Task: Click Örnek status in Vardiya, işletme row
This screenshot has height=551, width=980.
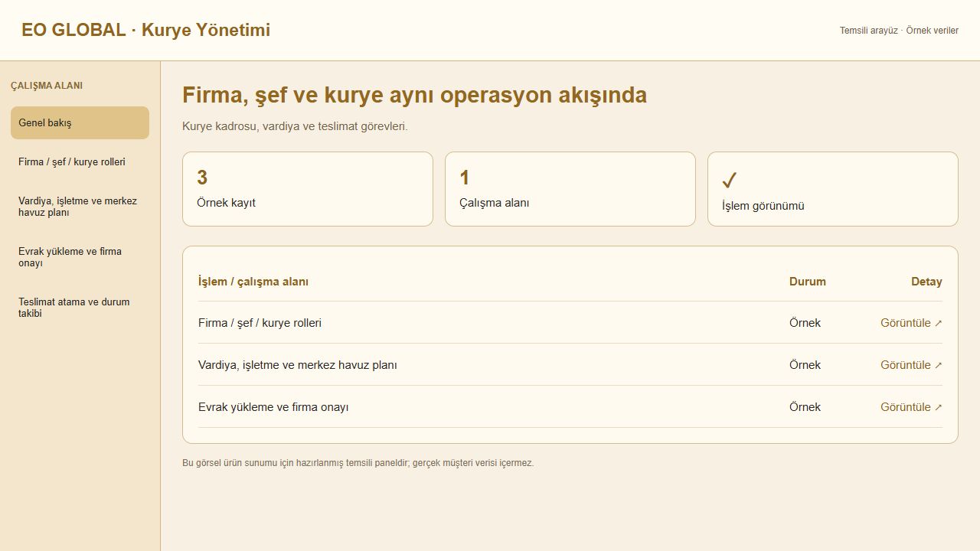Action: click(x=805, y=365)
